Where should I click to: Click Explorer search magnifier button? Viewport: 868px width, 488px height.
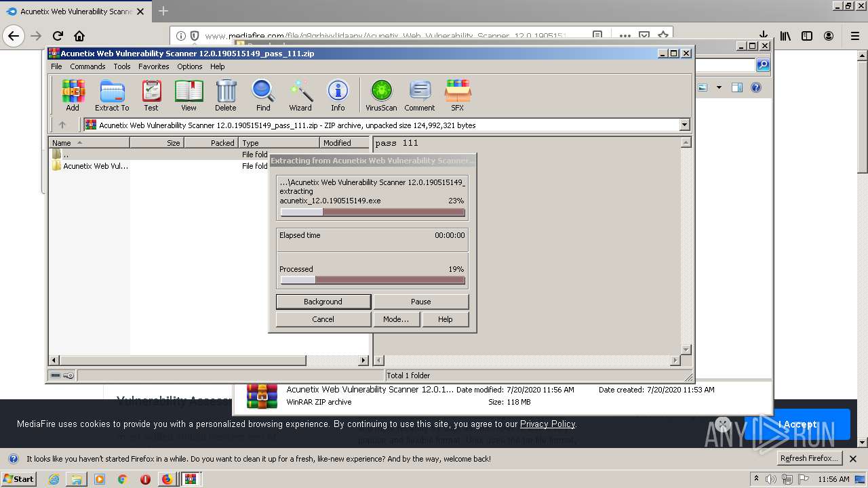click(x=763, y=65)
